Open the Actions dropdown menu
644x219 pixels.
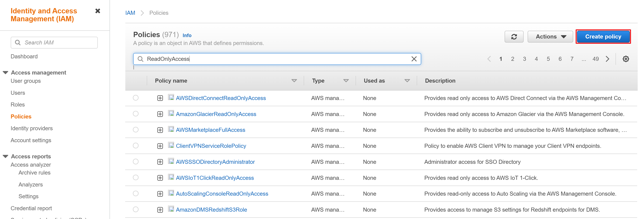tap(550, 37)
